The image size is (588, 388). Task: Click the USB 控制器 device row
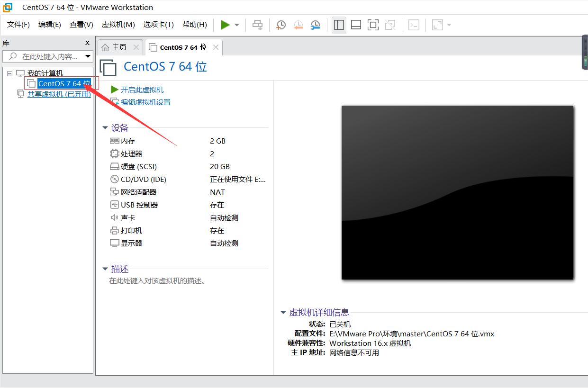tap(189, 205)
